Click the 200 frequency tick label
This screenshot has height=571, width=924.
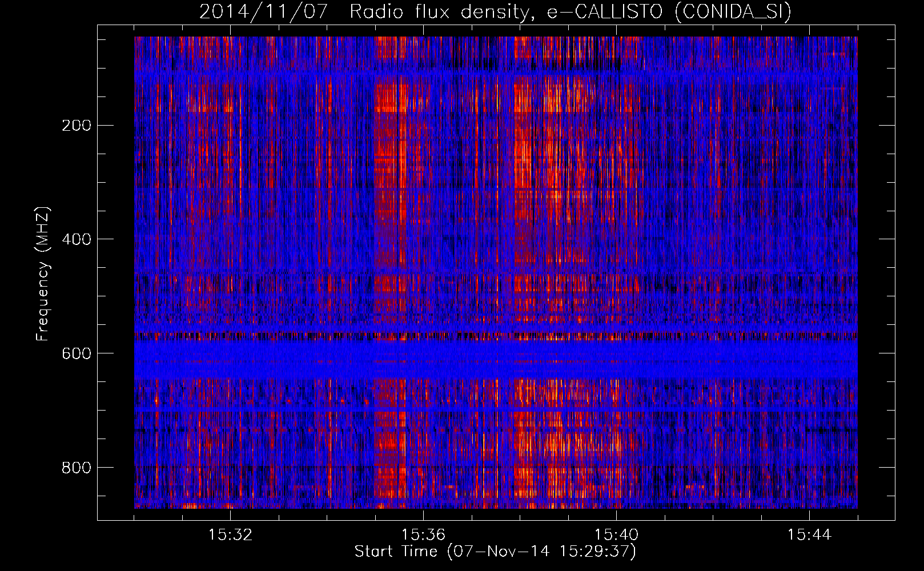76,125
